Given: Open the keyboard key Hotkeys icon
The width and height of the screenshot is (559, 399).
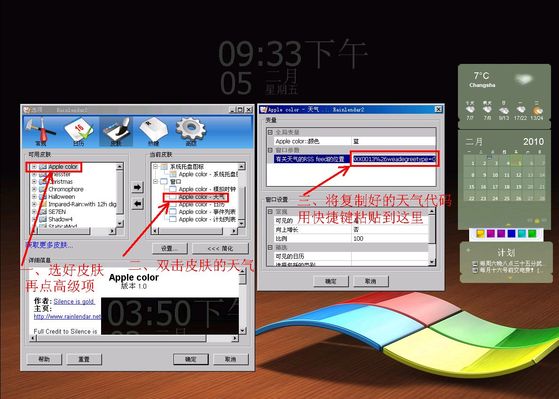Looking at the screenshot, I should click(x=153, y=132).
